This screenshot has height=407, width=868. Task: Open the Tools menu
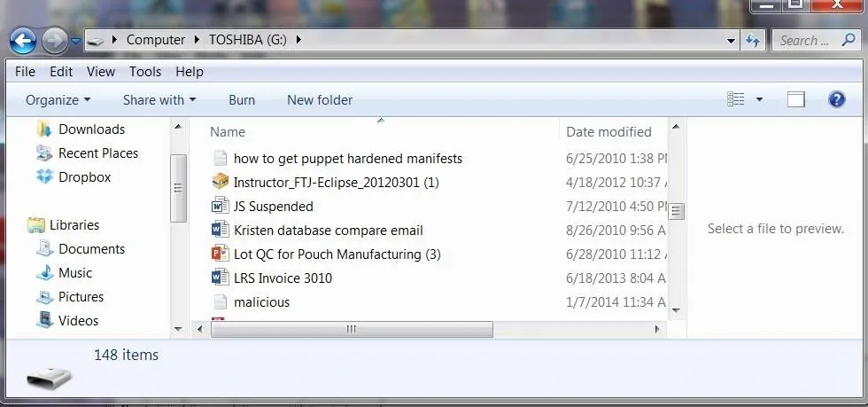coord(145,72)
